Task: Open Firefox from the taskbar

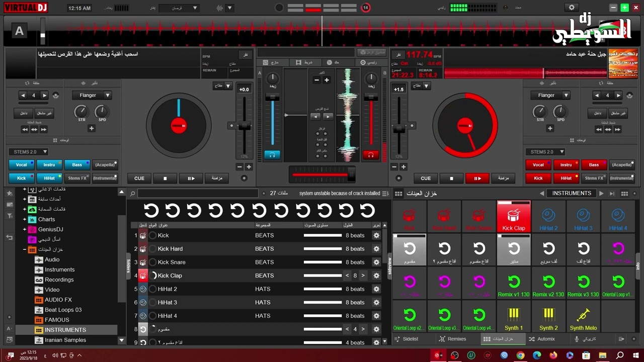Action: (x=553, y=355)
